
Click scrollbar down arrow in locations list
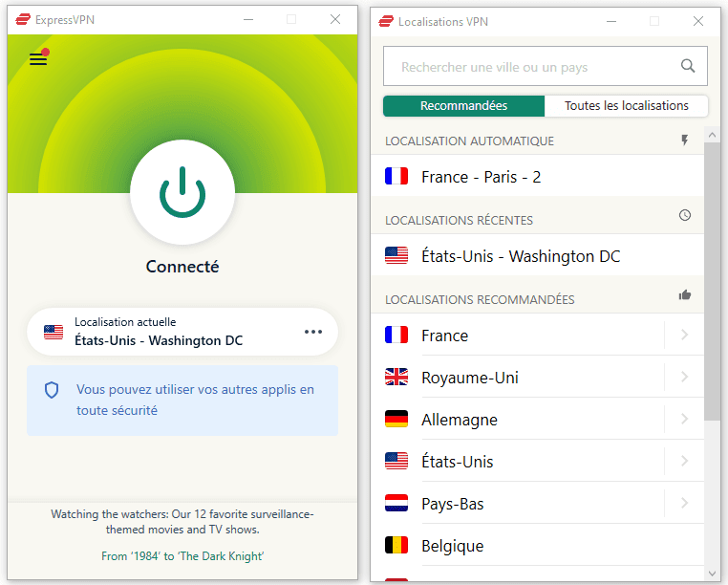click(x=712, y=574)
